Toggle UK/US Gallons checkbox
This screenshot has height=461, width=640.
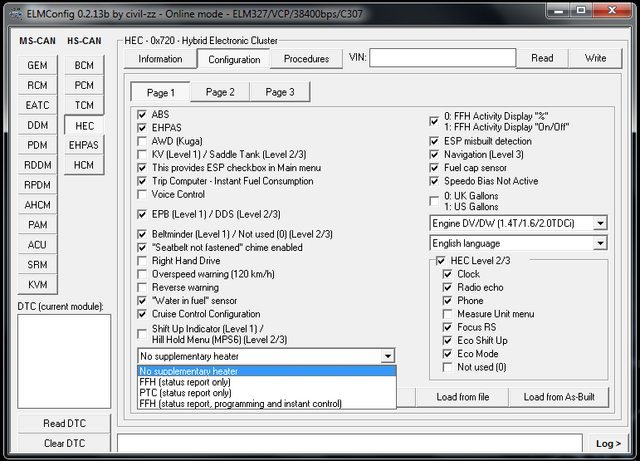434,201
